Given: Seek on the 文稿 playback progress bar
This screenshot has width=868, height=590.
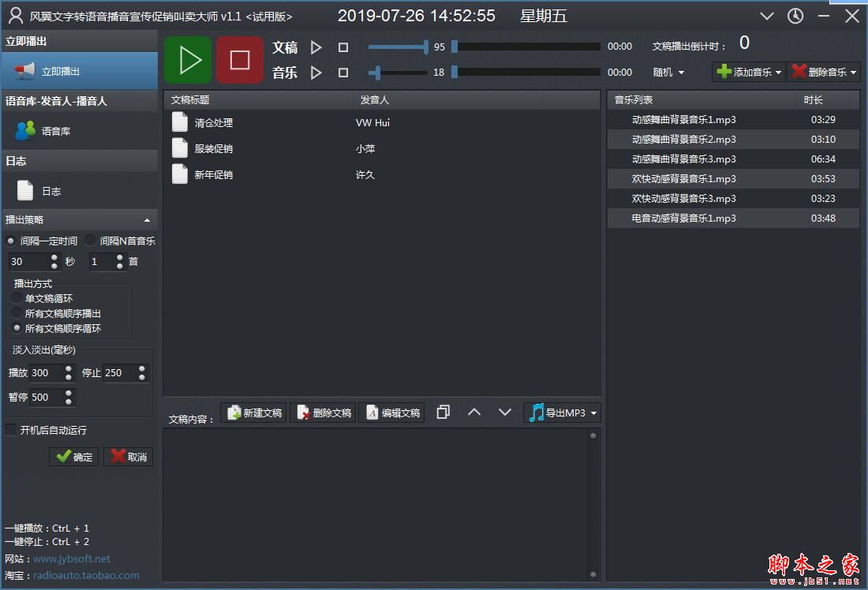Looking at the screenshot, I should click(526, 47).
